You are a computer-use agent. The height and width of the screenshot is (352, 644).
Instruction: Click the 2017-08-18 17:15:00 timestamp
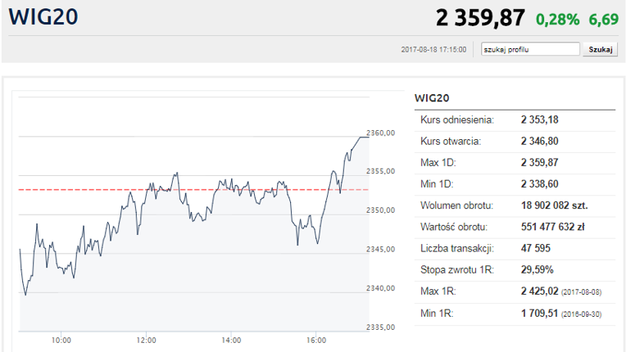click(x=433, y=50)
